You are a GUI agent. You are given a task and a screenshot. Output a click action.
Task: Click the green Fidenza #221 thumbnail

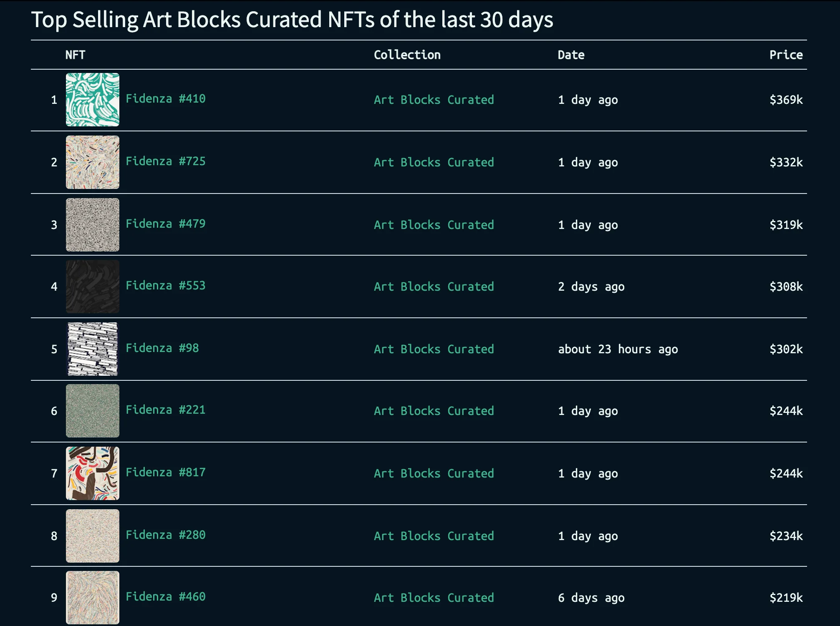(92, 411)
